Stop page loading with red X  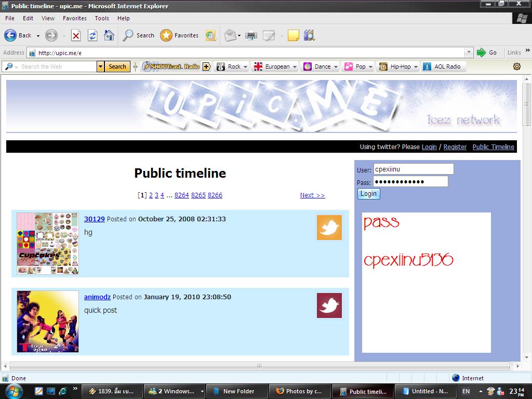[76, 35]
